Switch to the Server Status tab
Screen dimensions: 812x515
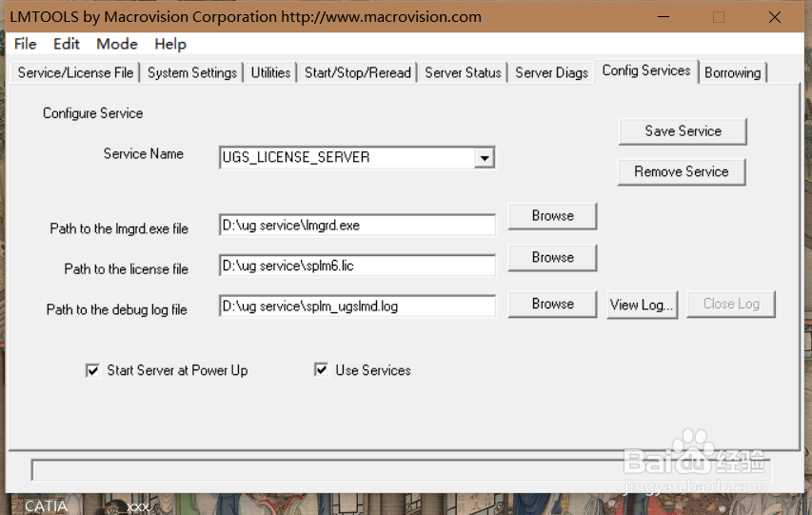point(463,72)
